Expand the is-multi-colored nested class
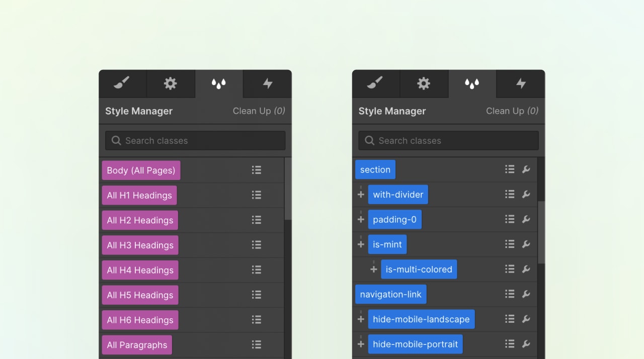The width and height of the screenshot is (644, 359). (x=373, y=269)
